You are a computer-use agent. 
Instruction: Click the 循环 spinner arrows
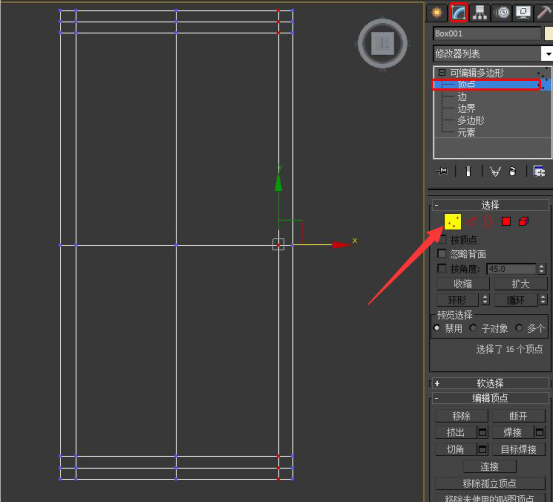[543, 300]
